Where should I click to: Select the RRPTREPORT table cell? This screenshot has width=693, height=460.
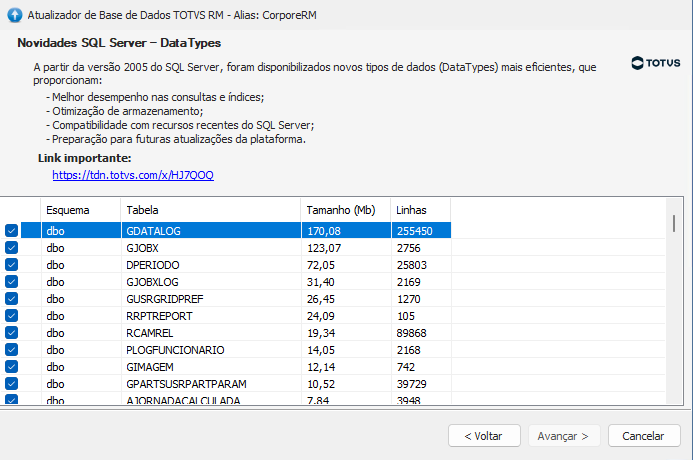pyautogui.click(x=211, y=316)
